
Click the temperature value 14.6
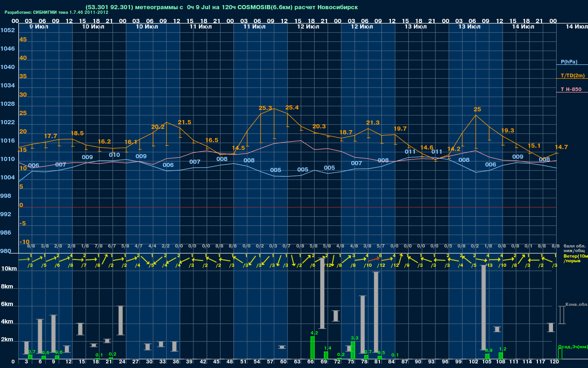click(427, 147)
